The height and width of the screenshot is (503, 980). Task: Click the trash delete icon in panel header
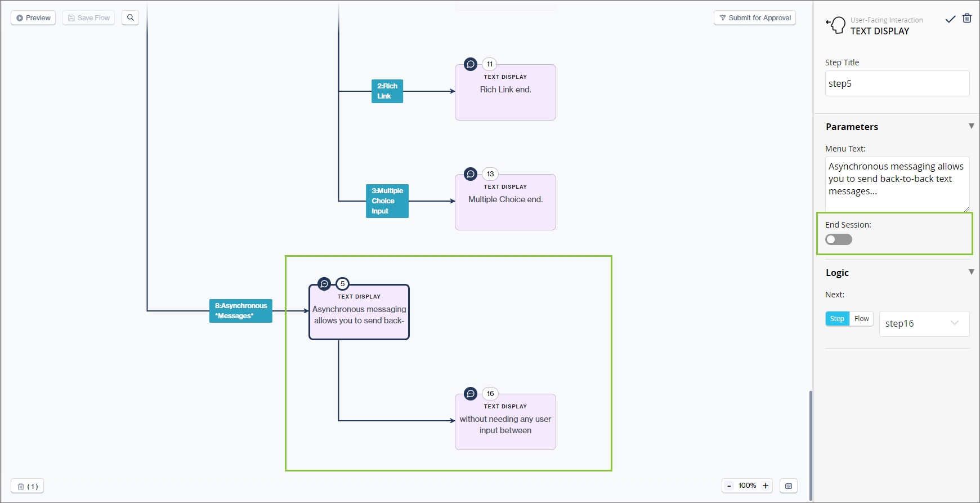(x=966, y=19)
